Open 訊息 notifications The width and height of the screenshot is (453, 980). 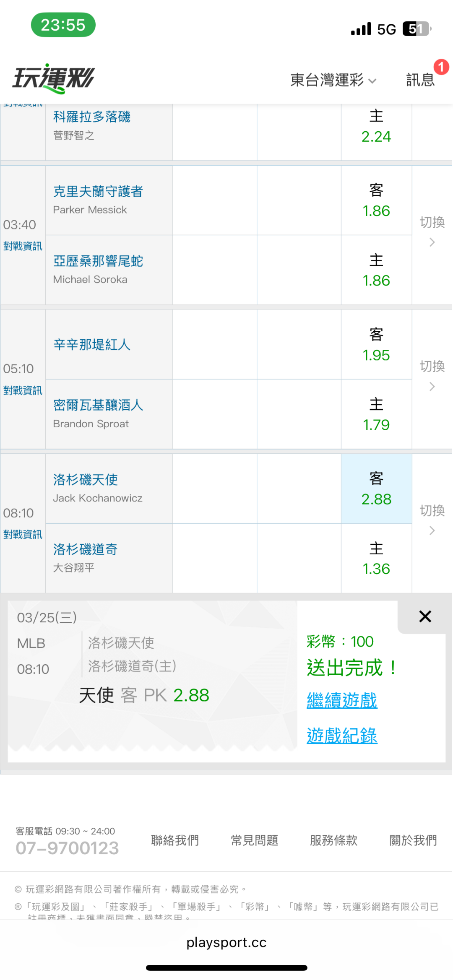420,80
